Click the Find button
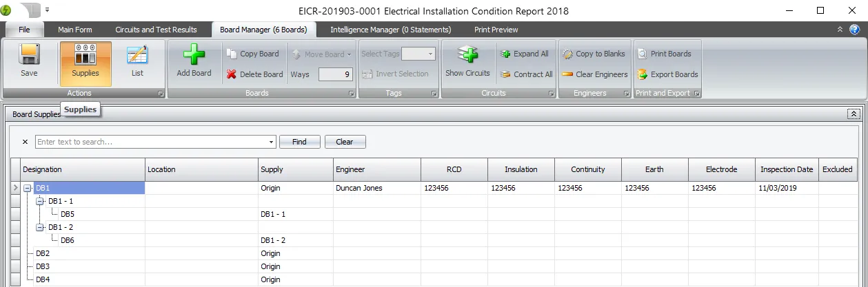The height and width of the screenshot is (287, 868). pos(299,142)
